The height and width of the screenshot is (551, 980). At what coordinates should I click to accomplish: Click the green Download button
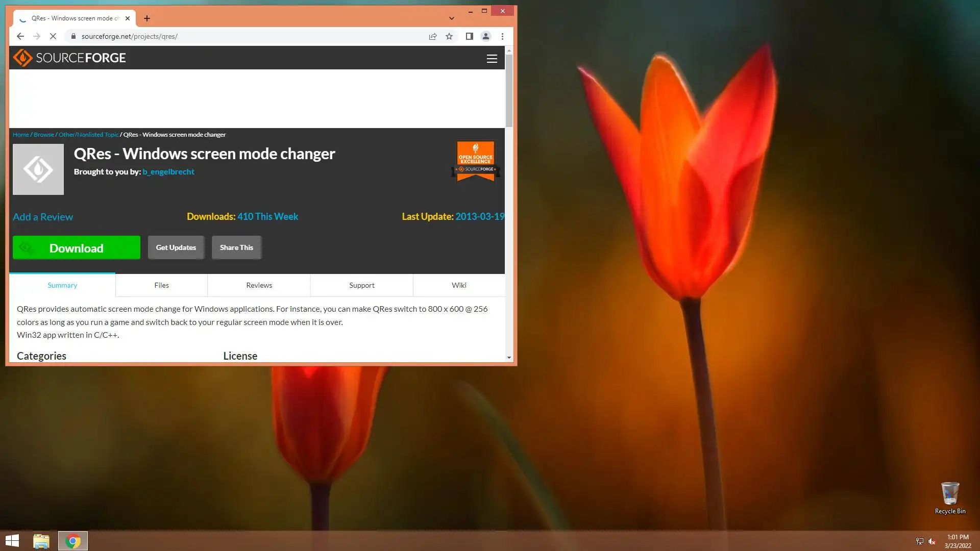(x=77, y=248)
